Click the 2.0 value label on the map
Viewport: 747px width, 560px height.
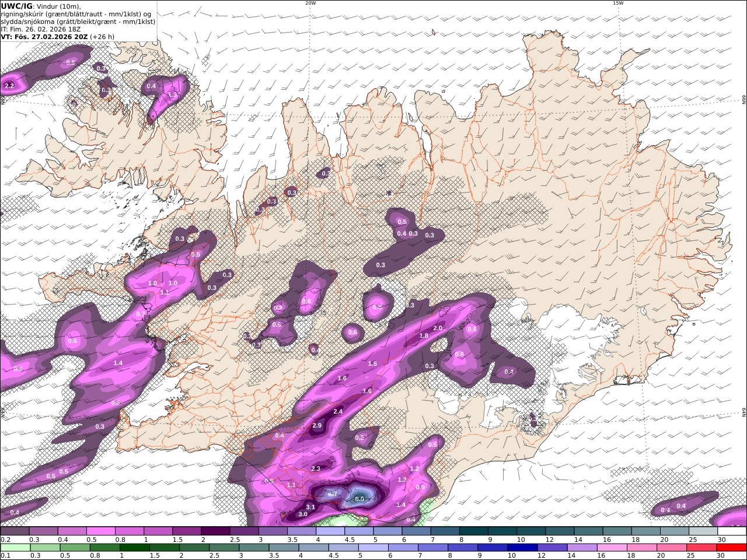(x=437, y=328)
